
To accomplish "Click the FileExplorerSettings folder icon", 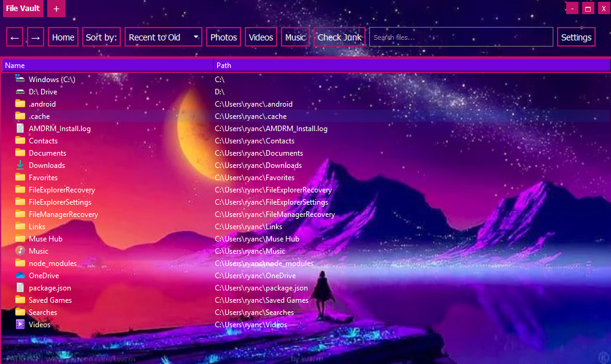I will coord(20,202).
